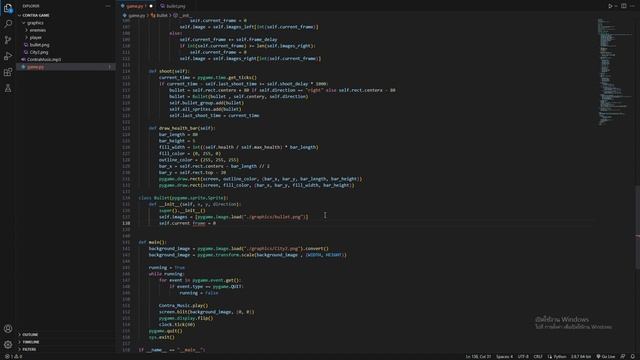Click the fill_color value line

pyautogui.click(x=190, y=154)
